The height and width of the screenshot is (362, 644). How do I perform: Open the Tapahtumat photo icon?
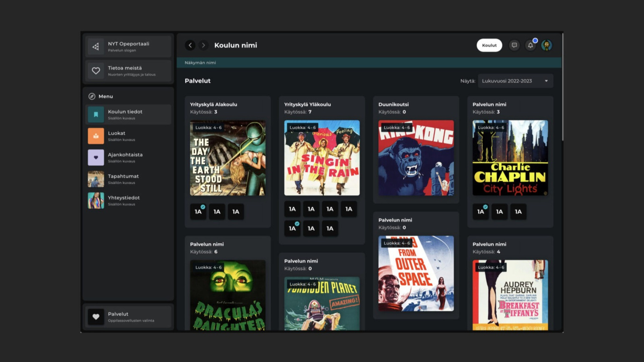(96, 179)
